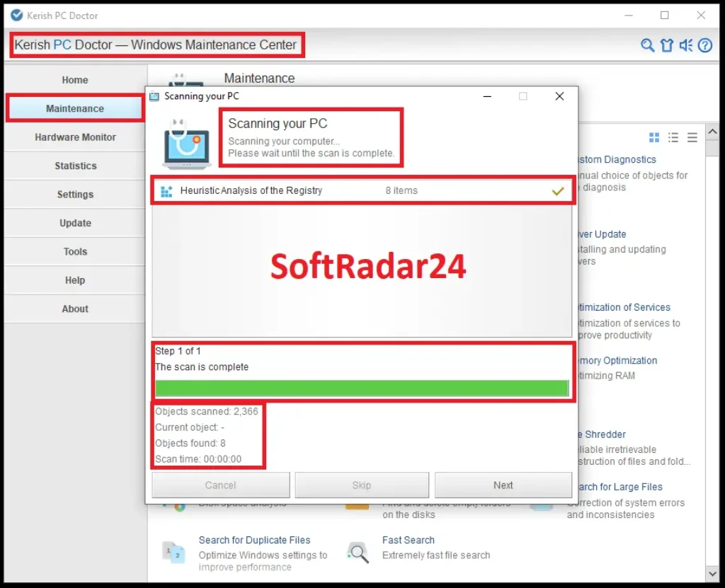Mute application sounds with the speaker icon
Screen dimensions: 725x588
(685, 45)
